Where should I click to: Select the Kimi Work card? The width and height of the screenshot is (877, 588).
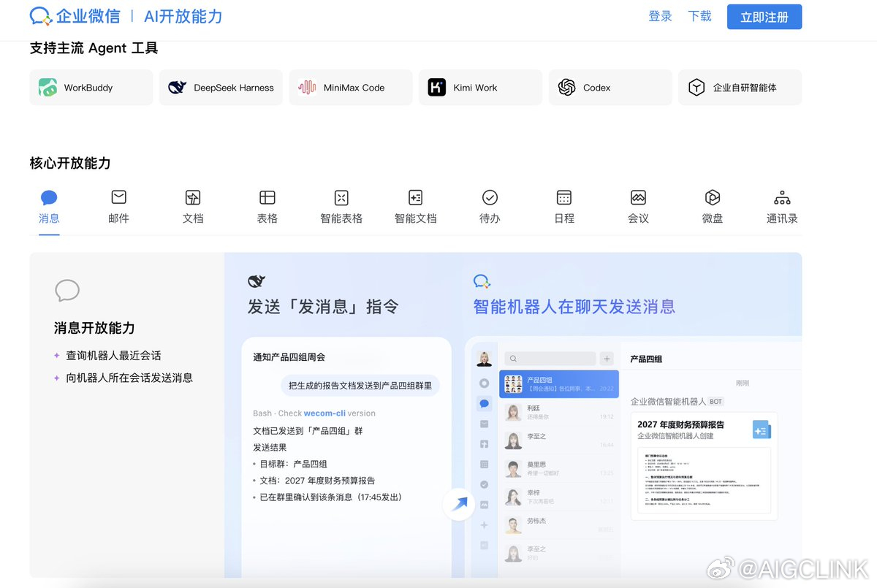point(480,88)
